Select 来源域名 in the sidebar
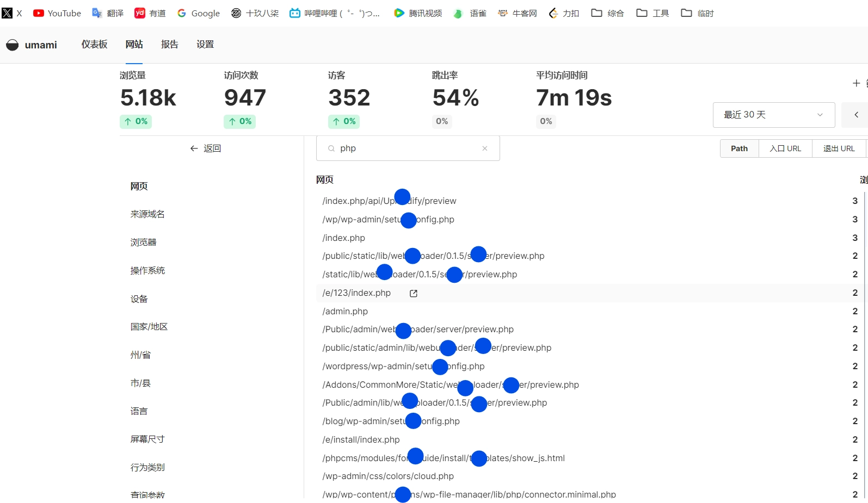868x503 pixels. (147, 214)
